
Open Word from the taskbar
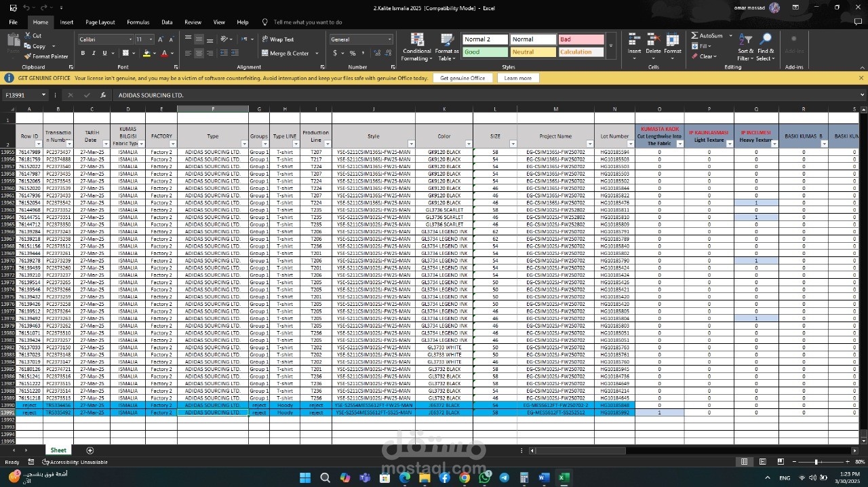[543, 478]
